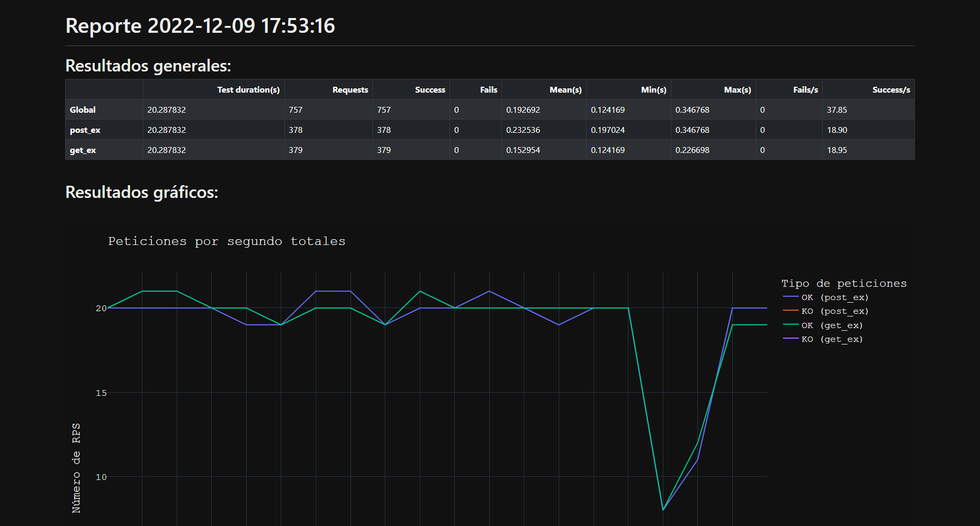This screenshot has height=526, width=980.
Task: Select get_ex Max(s) value 0.226698
Action: (x=692, y=150)
